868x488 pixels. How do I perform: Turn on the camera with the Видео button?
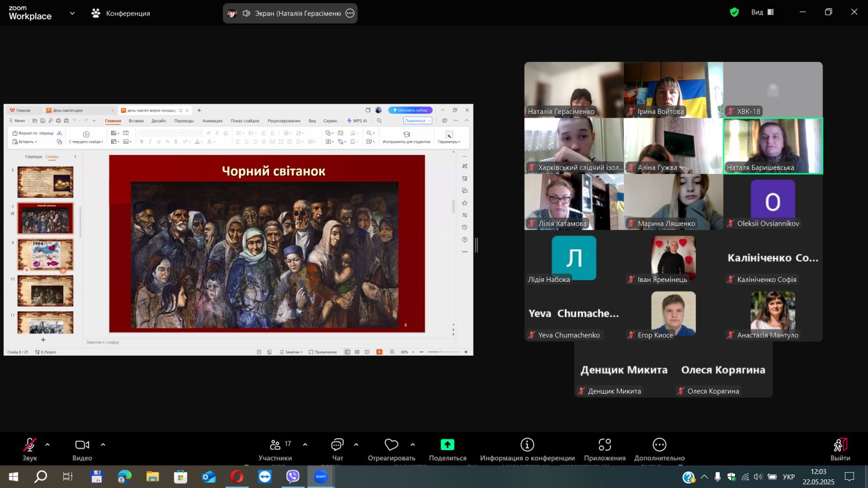coord(82,450)
